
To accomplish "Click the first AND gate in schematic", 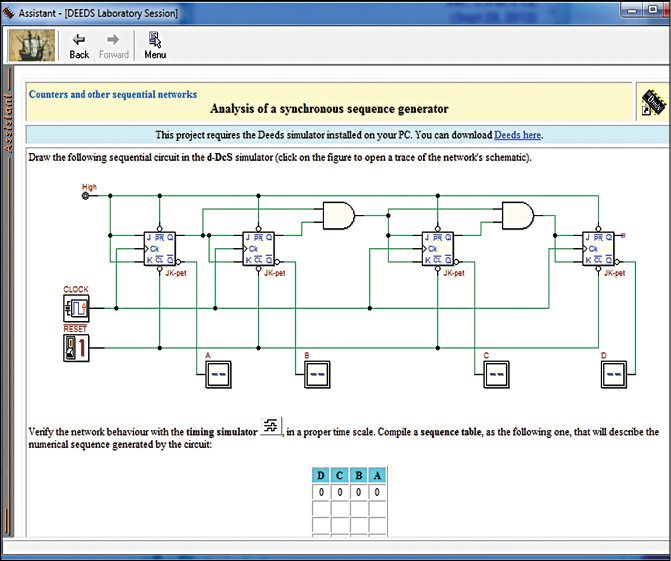I will point(338,213).
